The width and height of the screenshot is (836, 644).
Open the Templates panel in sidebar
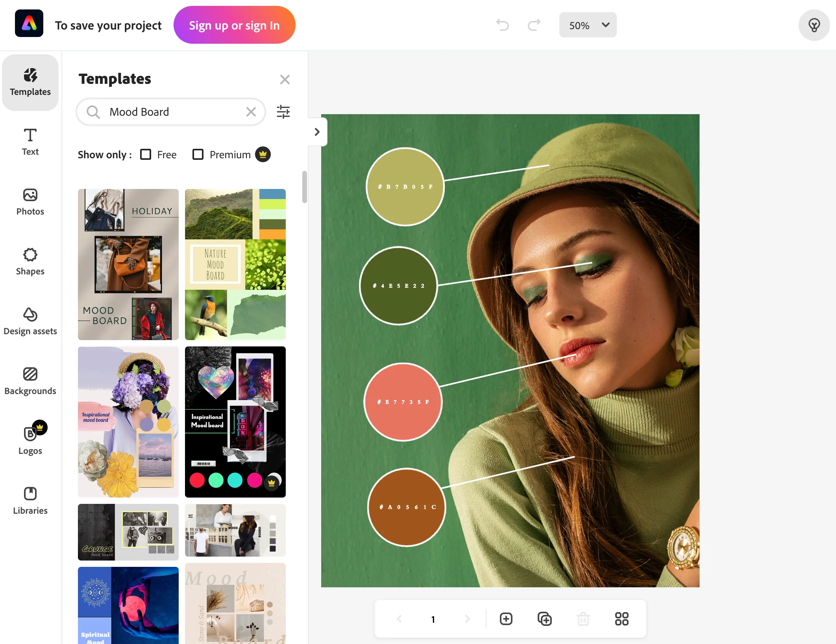click(x=30, y=82)
